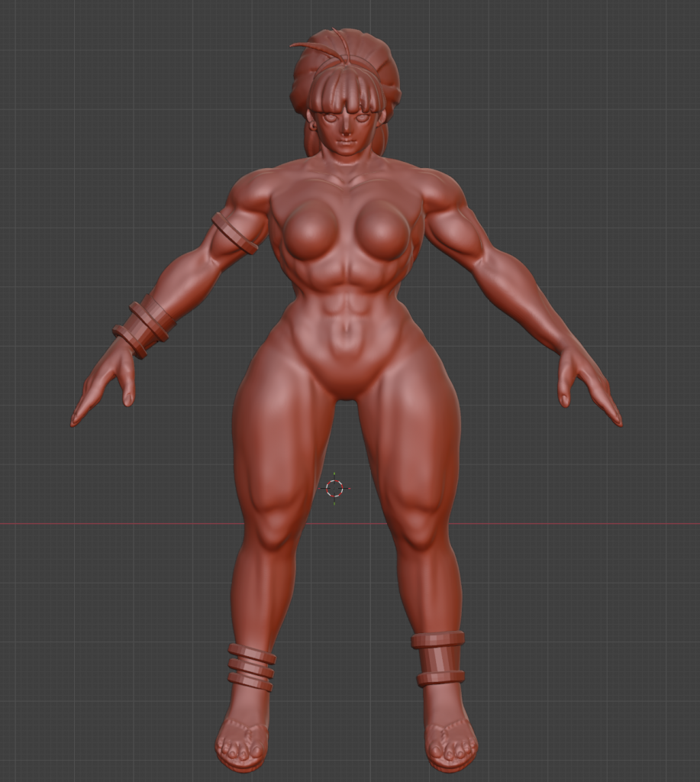
Task: Click the stacked wrist bracelets
Action: (143, 326)
